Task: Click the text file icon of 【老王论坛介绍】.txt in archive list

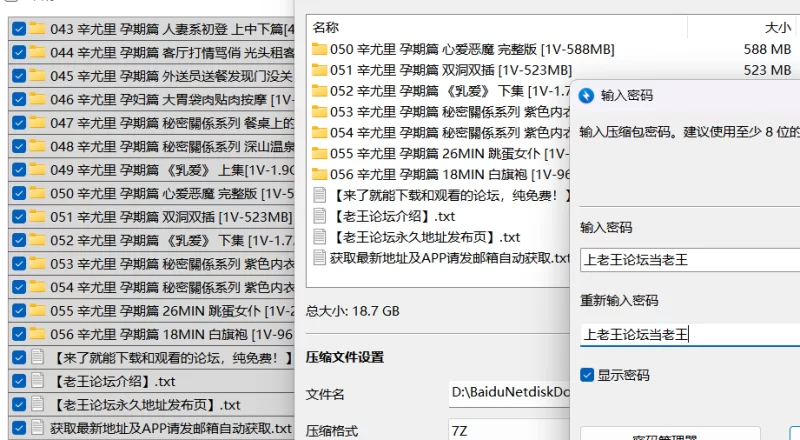Action: (319, 216)
